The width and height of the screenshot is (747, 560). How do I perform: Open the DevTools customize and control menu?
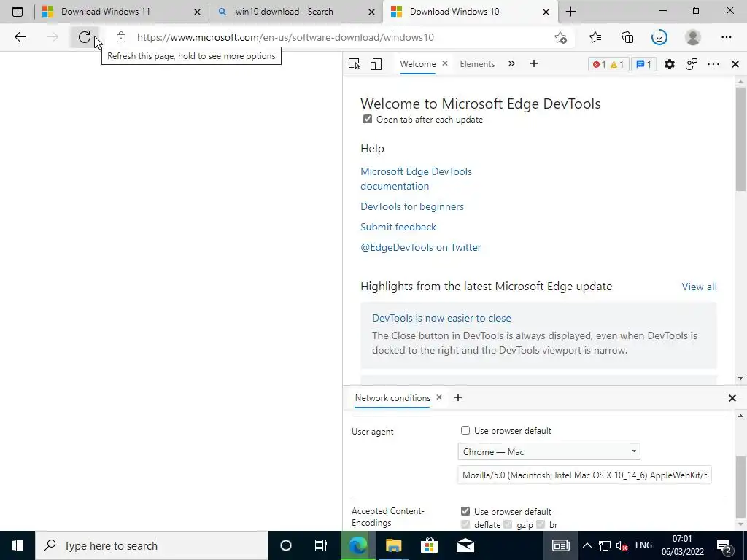tap(713, 64)
